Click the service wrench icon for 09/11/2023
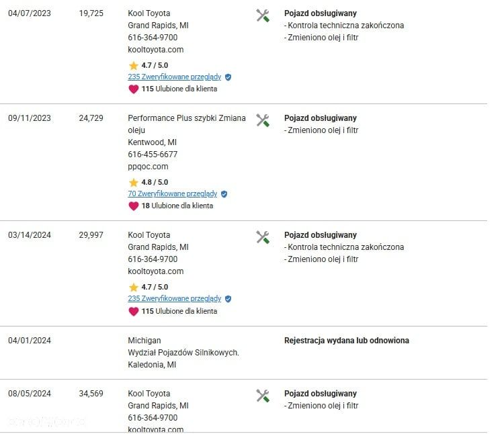This screenshot has height=434, width=504. (x=263, y=120)
